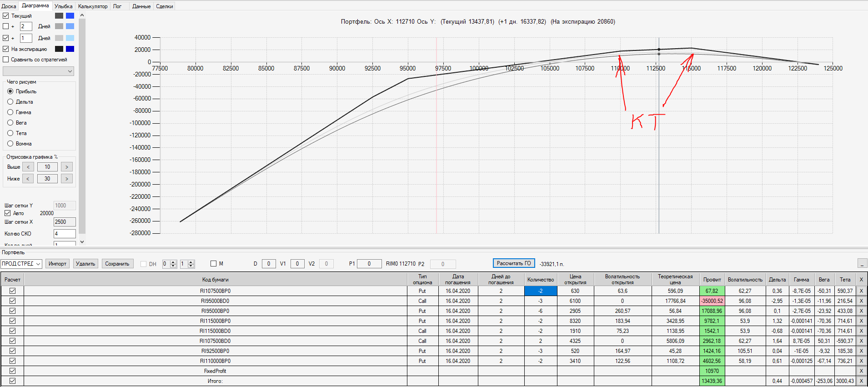868x387 pixels.
Task: Open the Сделки tab
Action: point(165,6)
